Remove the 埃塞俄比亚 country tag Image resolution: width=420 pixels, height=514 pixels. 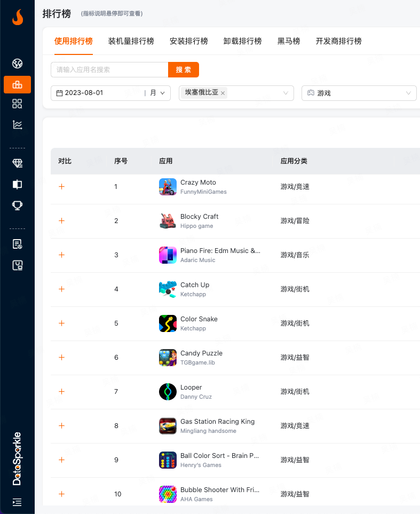click(x=223, y=93)
